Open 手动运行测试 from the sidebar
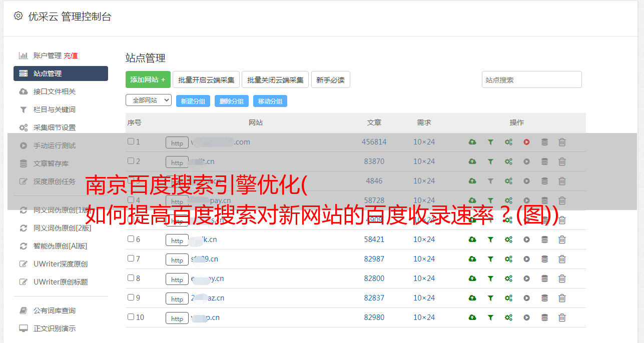 [55, 145]
